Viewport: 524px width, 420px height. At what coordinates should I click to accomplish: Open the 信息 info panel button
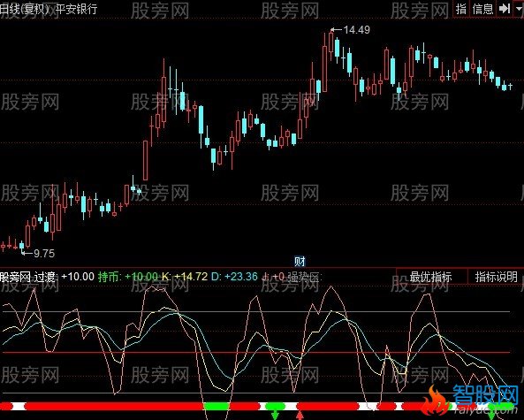[482, 9]
